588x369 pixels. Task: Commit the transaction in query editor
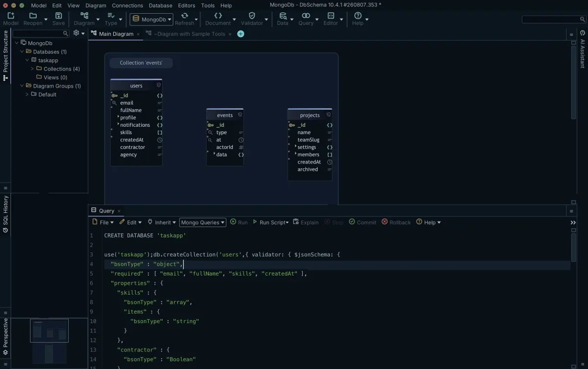click(363, 222)
